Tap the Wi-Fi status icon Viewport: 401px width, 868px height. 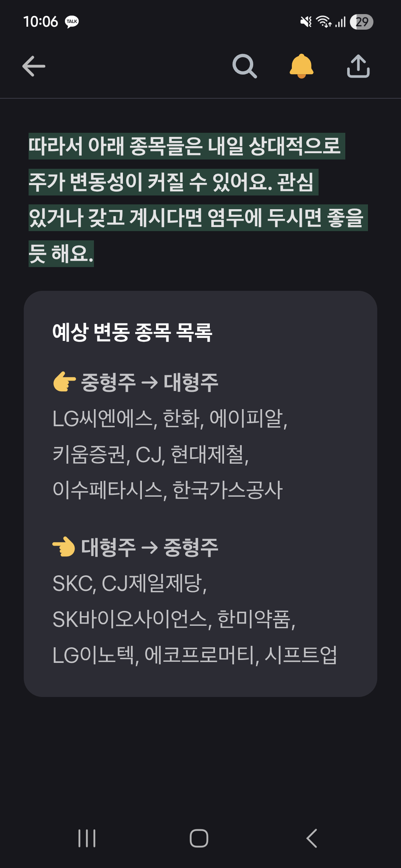click(323, 22)
